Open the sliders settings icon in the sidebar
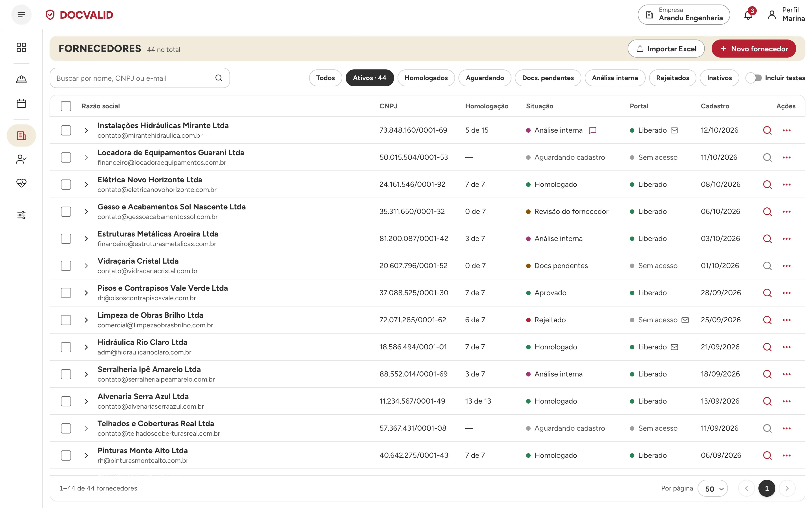This screenshot has width=812, height=508. (21, 215)
